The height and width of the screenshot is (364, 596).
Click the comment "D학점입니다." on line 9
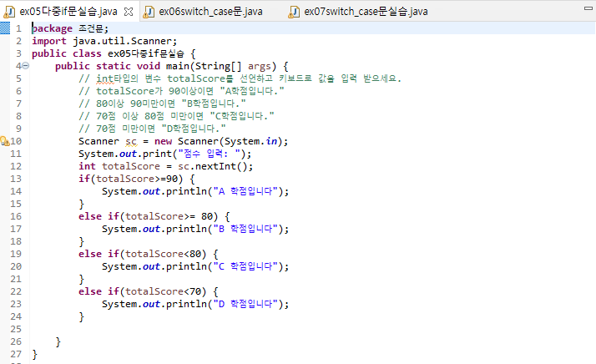pyautogui.click(x=194, y=129)
